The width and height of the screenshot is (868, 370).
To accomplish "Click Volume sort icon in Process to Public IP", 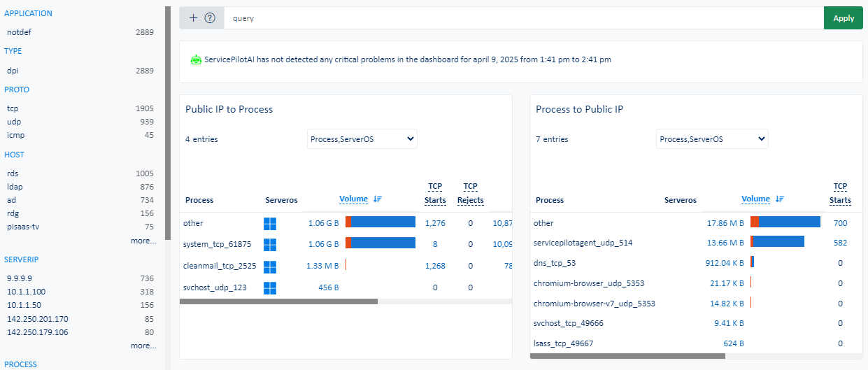I will pos(780,199).
